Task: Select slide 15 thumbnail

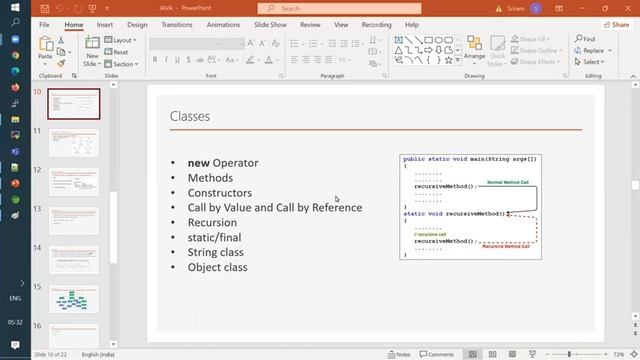Action: tap(73, 299)
